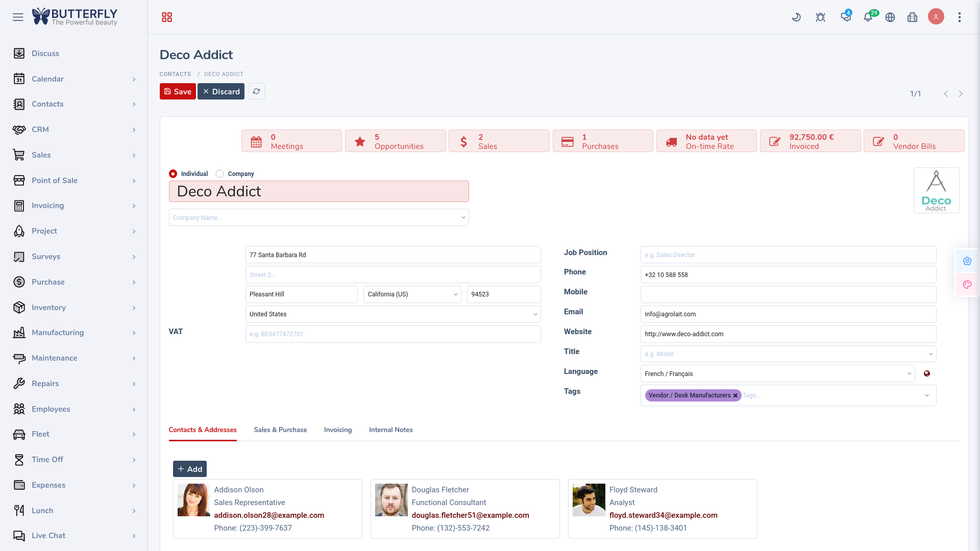Select the Company radio button
The image size is (980, 551).
[219, 174]
